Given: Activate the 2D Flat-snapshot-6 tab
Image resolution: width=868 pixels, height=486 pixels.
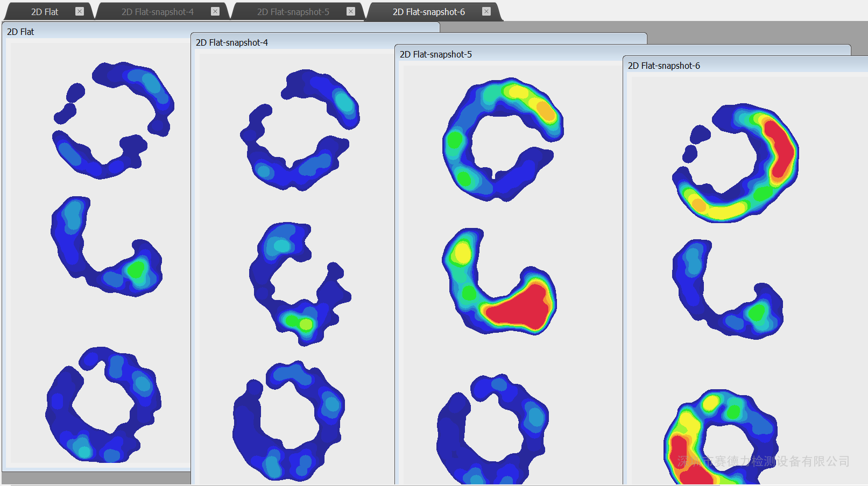Looking at the screenshot, I should click(428, 12).
